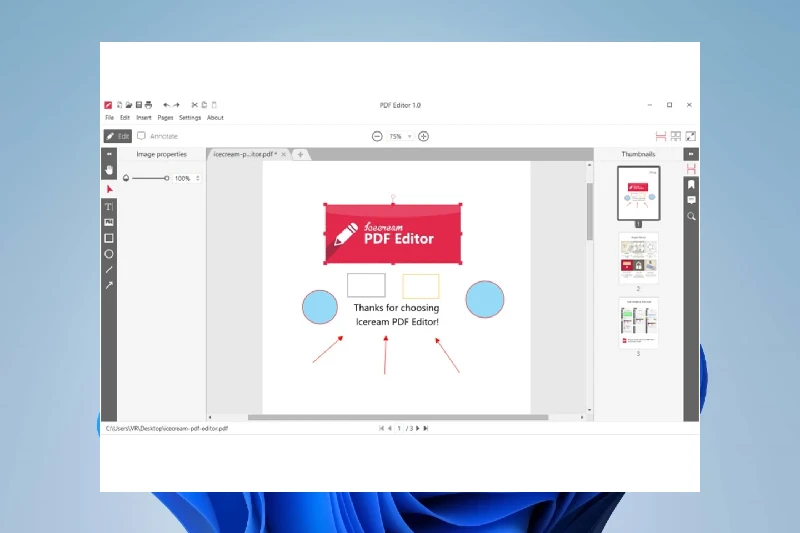Collapse the Thumbnails right panel
The width and height of the screenshot is (800, 533).
pyautogui.click(x=691, y=154)
